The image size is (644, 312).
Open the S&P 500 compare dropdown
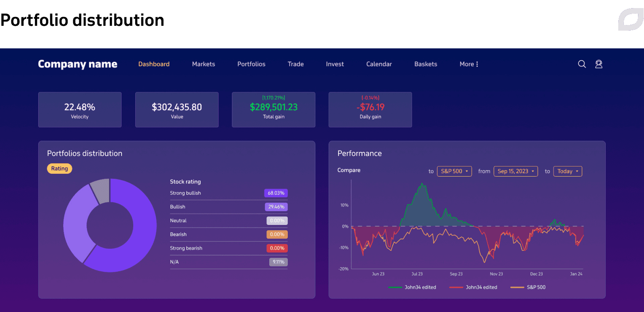[x=454, y=171]
